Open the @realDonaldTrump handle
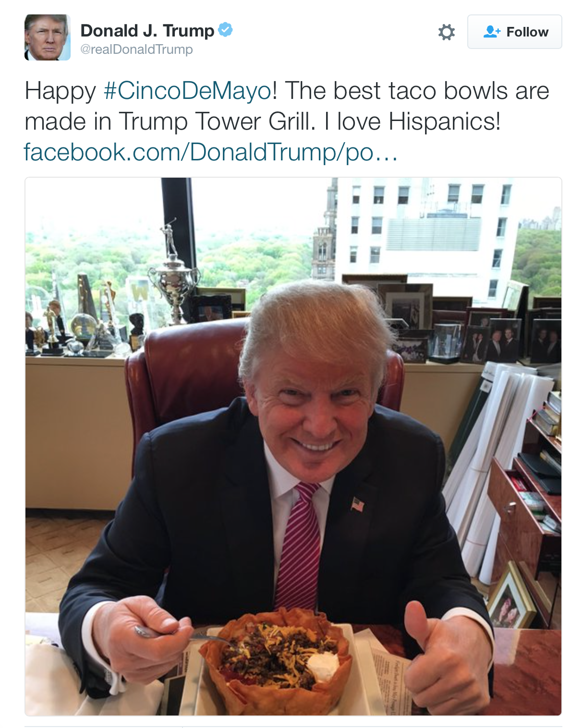The image size is (583, 728). click(136, 49)
